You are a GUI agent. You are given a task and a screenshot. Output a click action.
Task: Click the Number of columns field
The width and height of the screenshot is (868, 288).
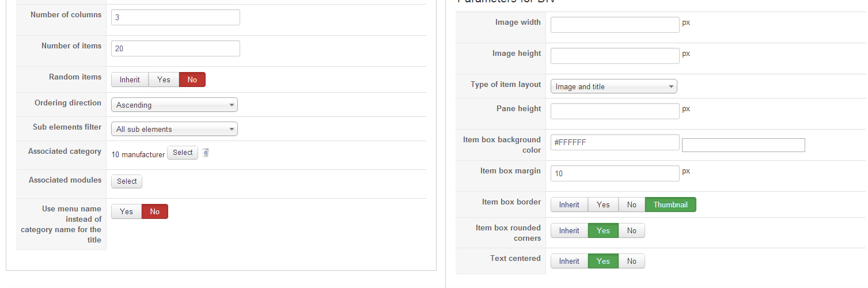[x=175, y=18]
